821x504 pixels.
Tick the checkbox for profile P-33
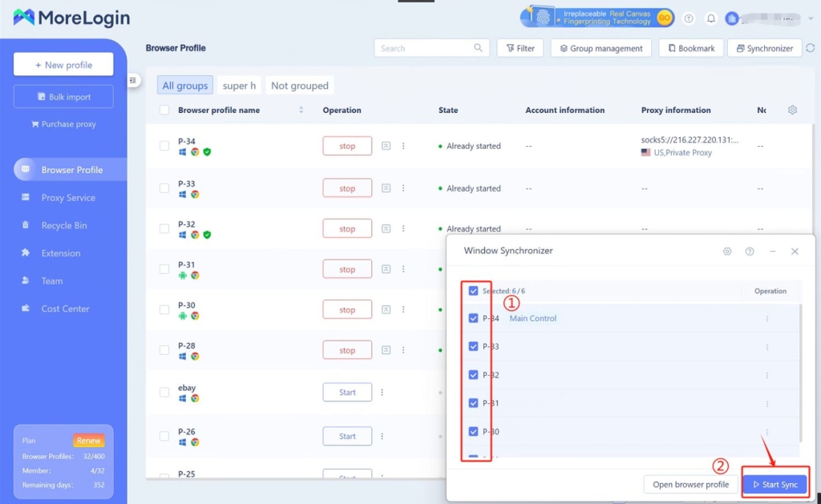point(164,188)
